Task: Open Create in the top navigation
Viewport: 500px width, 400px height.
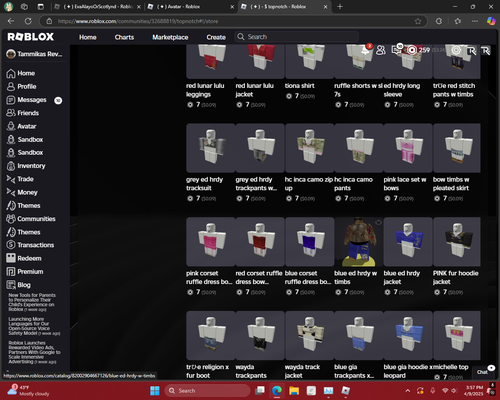Action: tap(216, 37)
